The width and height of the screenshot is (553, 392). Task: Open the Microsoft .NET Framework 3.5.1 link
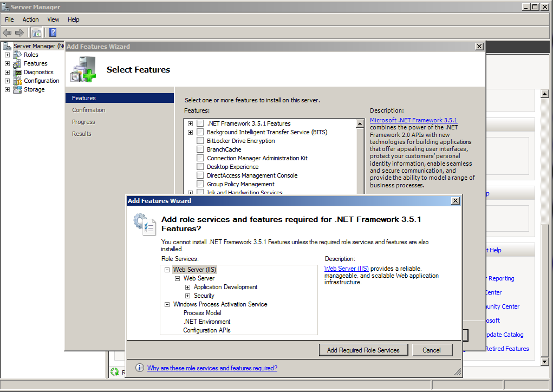[413, 120]
